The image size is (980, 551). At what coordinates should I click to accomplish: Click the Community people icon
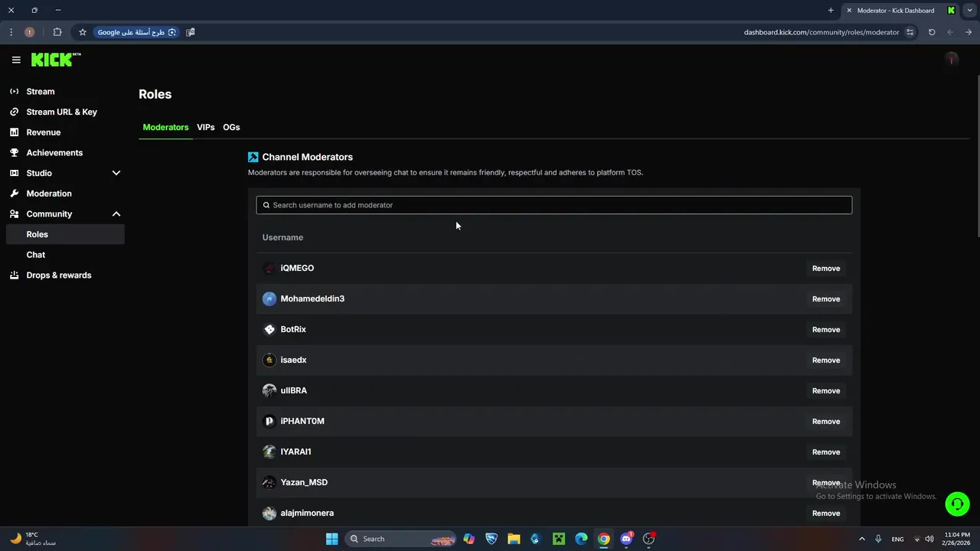14,214
